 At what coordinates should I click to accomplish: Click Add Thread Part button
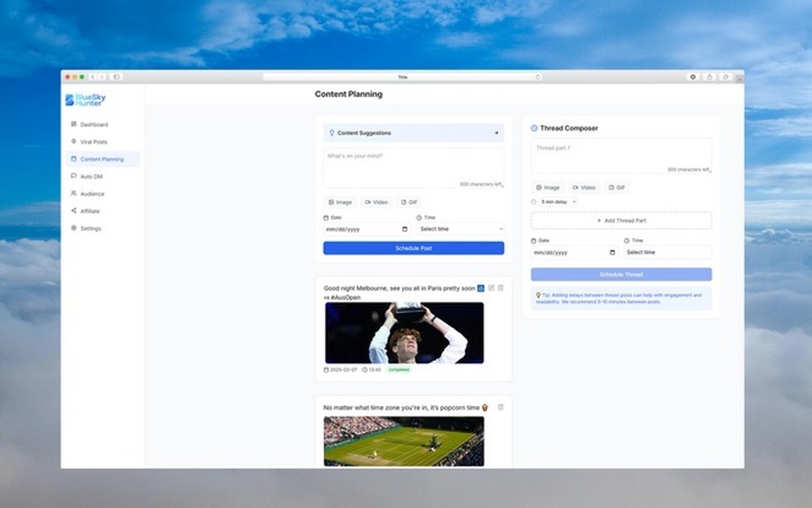click(621, 221)
